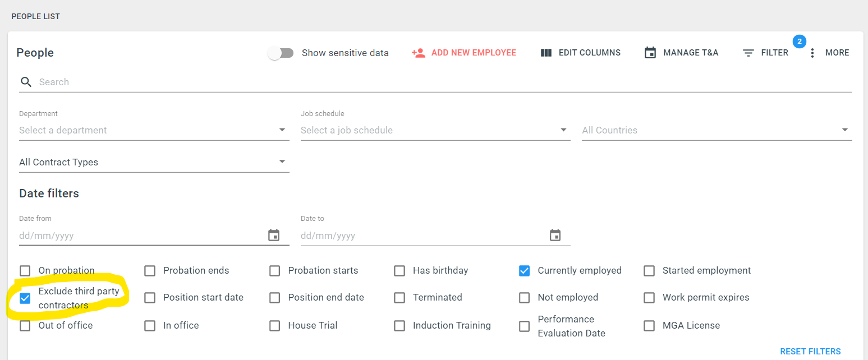Click the filter lines icon
This screenshot has height=360, width=868.
tap(748, 53)
